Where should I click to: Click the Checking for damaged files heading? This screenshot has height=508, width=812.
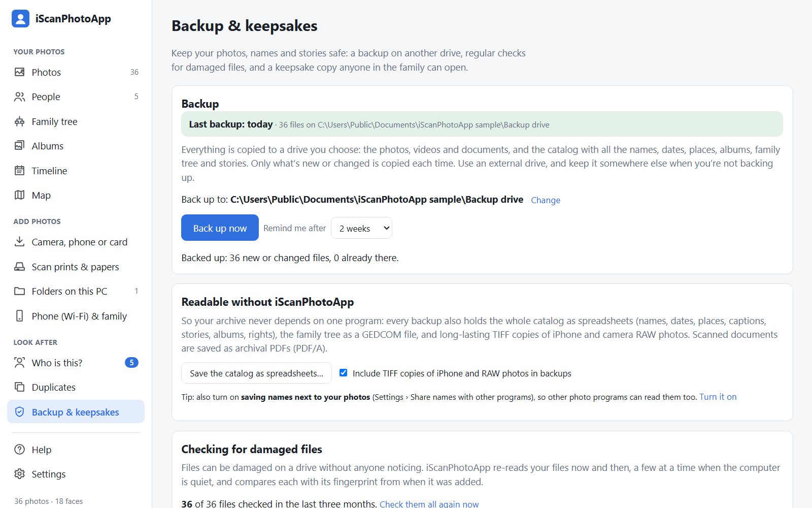pos(252,449)
